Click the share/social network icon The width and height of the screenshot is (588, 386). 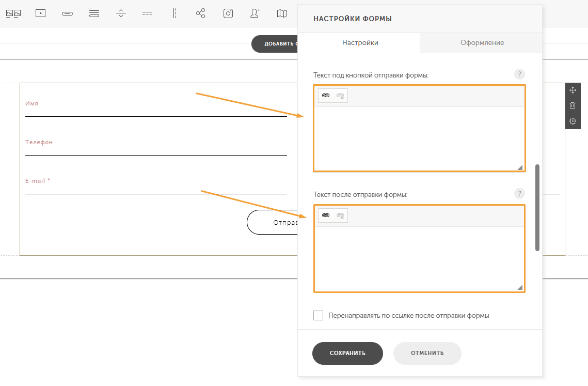click(x=201, y=13)
